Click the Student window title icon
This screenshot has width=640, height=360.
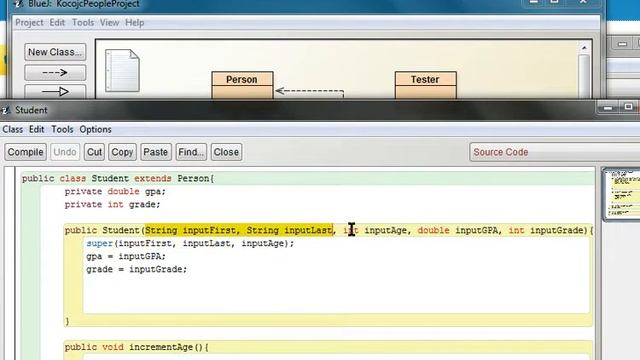(6, 110)
